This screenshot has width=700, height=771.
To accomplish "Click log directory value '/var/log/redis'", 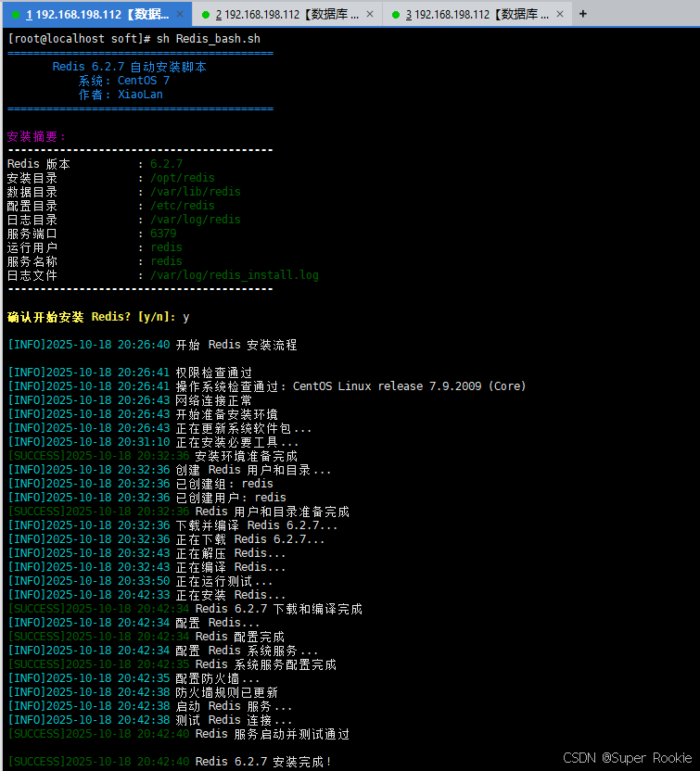I will (196, 220).
